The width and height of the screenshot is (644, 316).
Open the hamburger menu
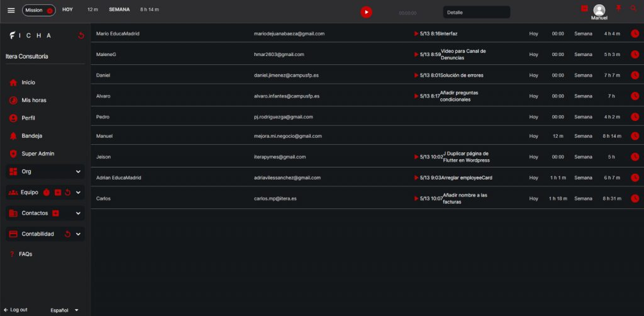point(11,11)
